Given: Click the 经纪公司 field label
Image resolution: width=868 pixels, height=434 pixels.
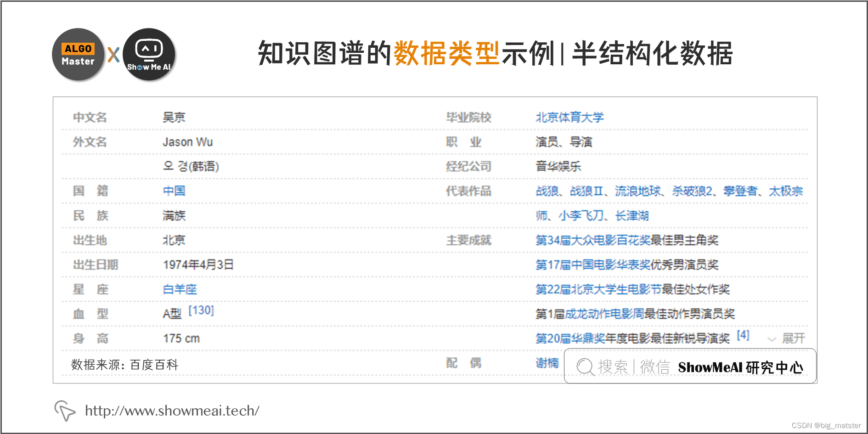Looking at the screenshot, I should [469, 166].
